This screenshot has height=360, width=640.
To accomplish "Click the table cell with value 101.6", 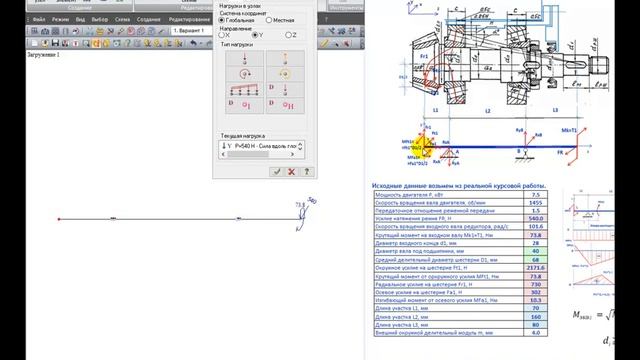I will tap(536, 227).
